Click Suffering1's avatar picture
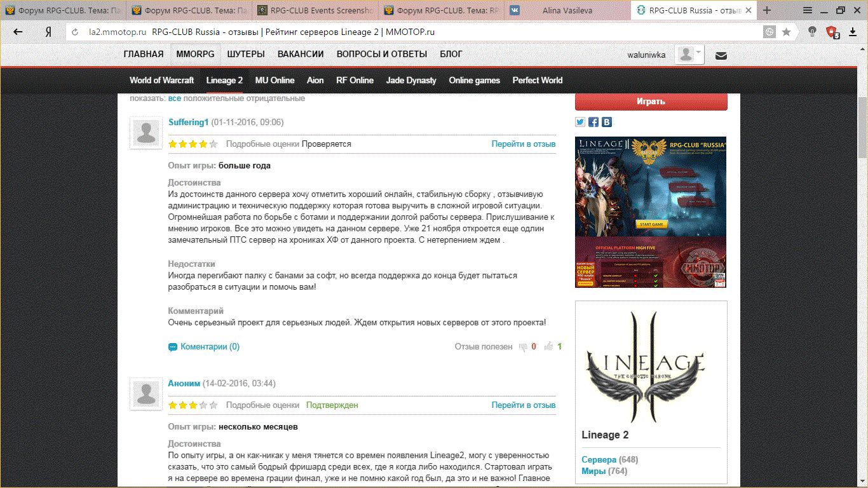Viewport: 868px width, 488px height. [x=146, y=133]
